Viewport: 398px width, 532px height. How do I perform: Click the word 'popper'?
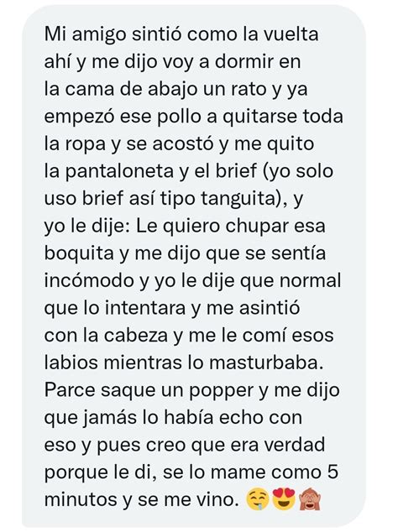click(221, 392)
